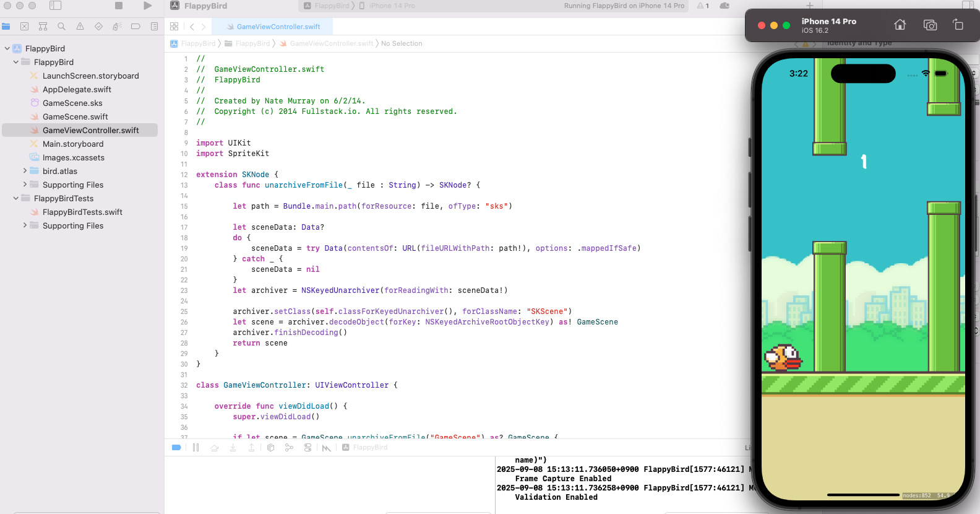The image size is (980, 514).
Task: Open the Find navigator magnifier
Action: coord(61,27)
